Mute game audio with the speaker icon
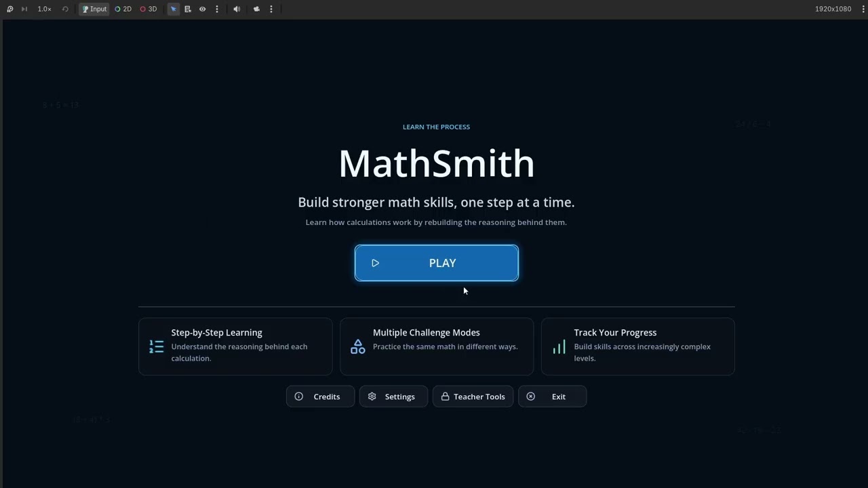The height and width of the screenshot is (488, 868). point(237,9)
